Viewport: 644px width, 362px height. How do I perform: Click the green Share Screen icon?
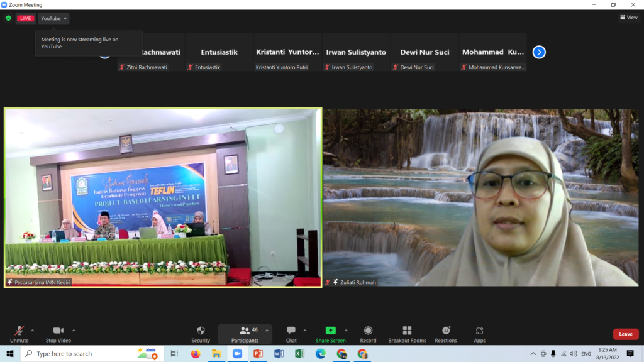[x=330, y=331]
